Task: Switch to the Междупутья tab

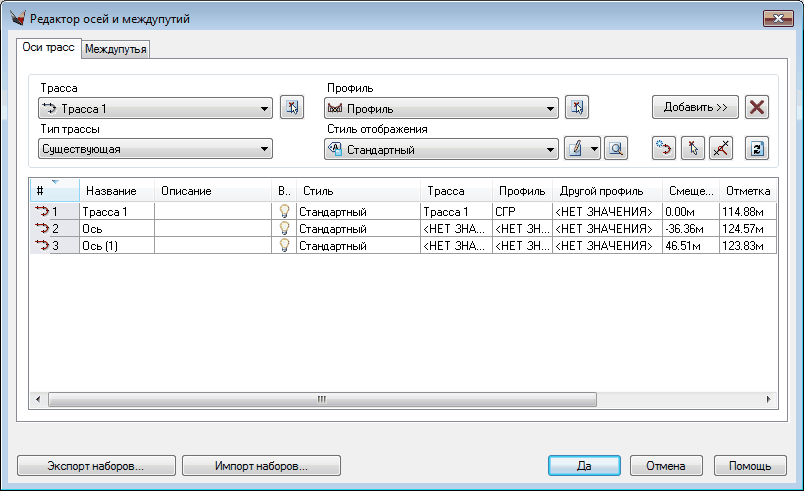Action: [116, 49]
